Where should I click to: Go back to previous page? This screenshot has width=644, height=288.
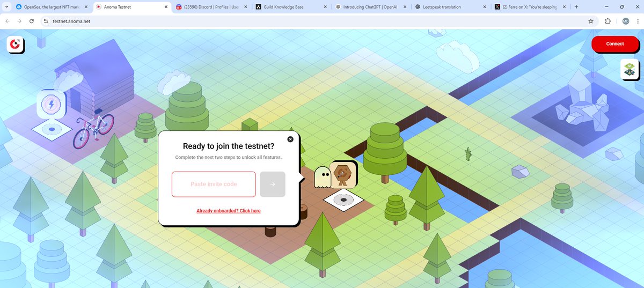coord(8,21)
